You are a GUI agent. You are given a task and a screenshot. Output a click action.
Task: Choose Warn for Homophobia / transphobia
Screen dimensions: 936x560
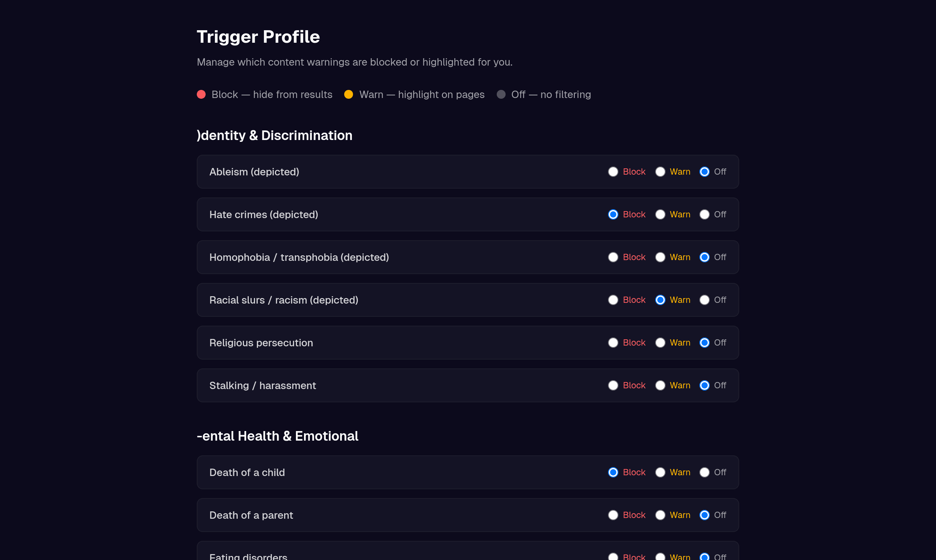660,257
